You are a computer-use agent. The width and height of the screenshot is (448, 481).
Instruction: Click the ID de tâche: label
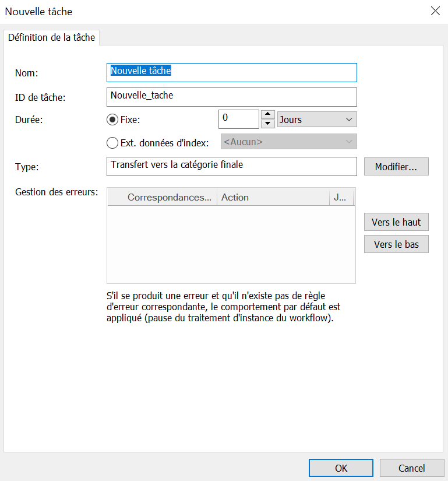point(40,97)
